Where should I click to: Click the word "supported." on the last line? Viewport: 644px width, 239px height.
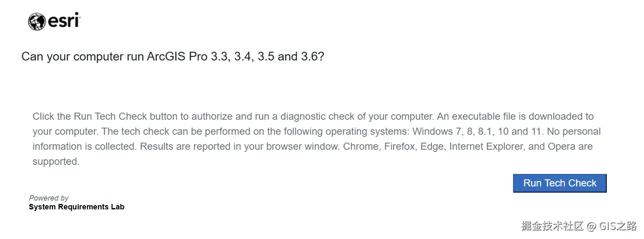pyautogui.click(x=56, y=161)
